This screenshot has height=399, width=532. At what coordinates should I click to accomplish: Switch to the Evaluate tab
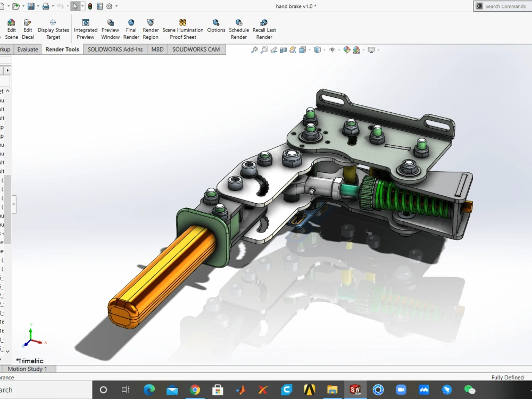tap(28, 49)
